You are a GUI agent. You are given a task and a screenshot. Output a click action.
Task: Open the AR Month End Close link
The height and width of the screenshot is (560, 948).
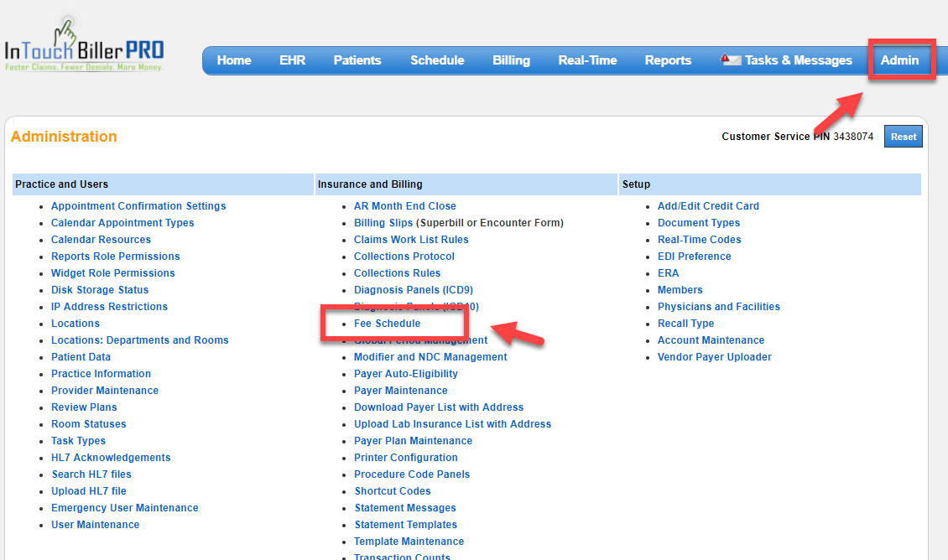point(404,206)
